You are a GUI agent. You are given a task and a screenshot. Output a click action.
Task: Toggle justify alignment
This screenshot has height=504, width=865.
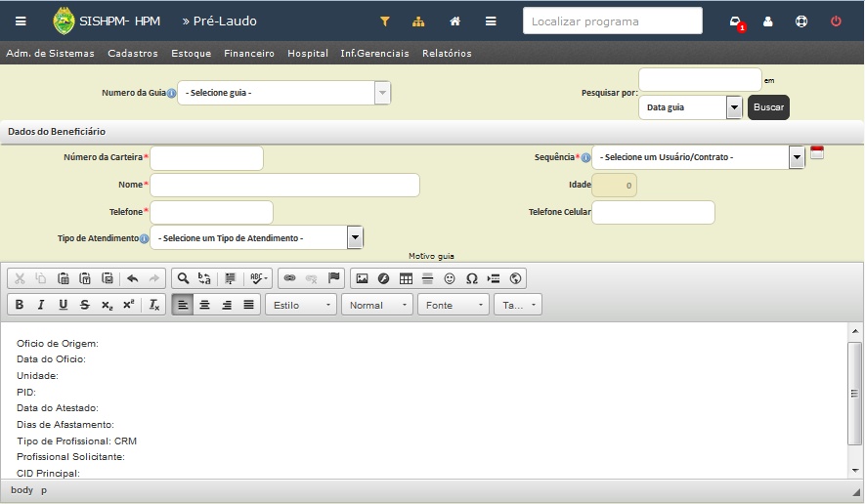[x=249, y=305]
